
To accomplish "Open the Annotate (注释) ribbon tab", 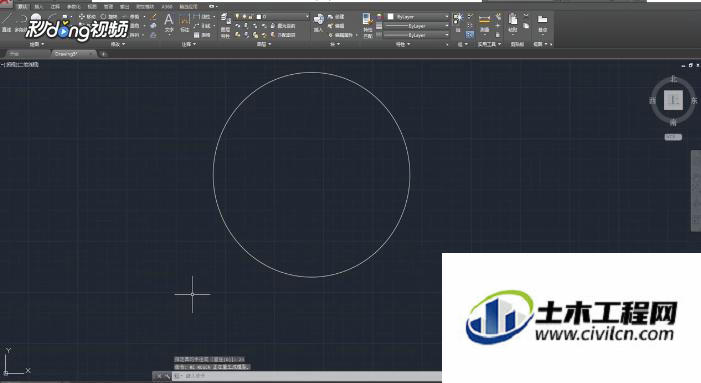I will (x=55, y=7).
